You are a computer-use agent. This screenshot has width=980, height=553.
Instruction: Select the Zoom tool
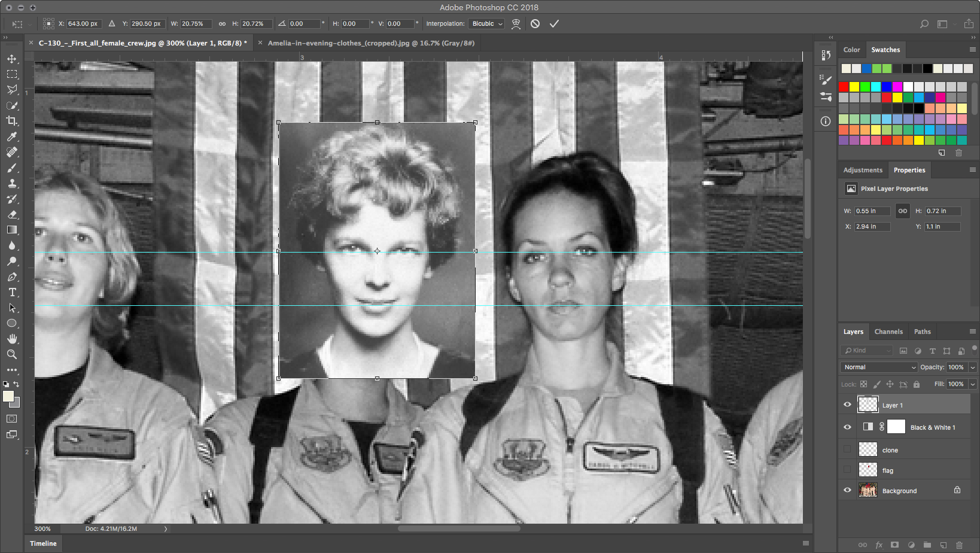tap(12, 354)
